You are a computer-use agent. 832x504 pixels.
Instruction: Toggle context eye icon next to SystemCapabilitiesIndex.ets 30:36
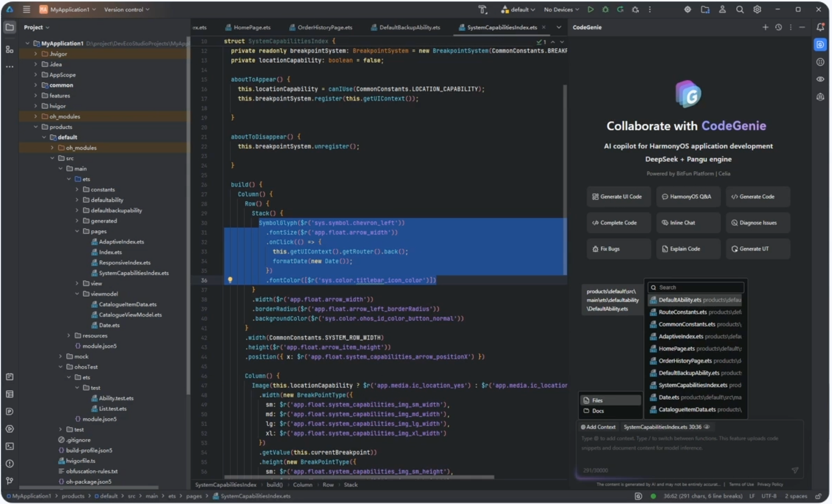(707, 427)
